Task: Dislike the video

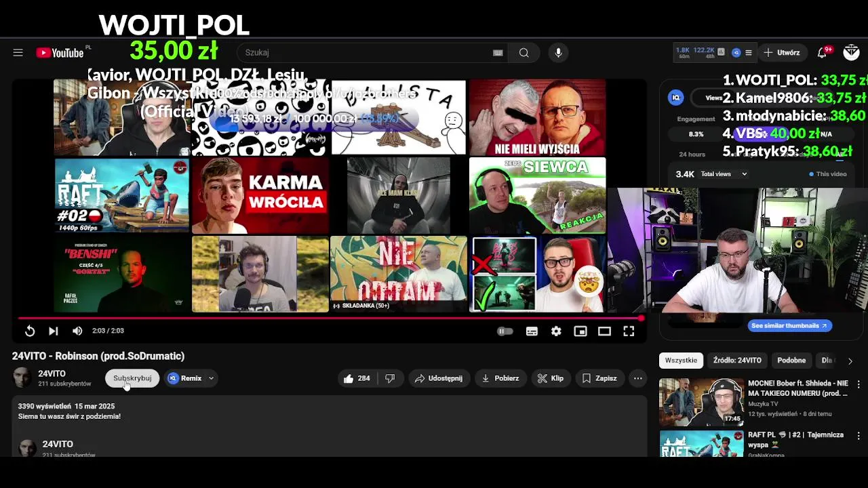Action: click(x=390, y=378)
